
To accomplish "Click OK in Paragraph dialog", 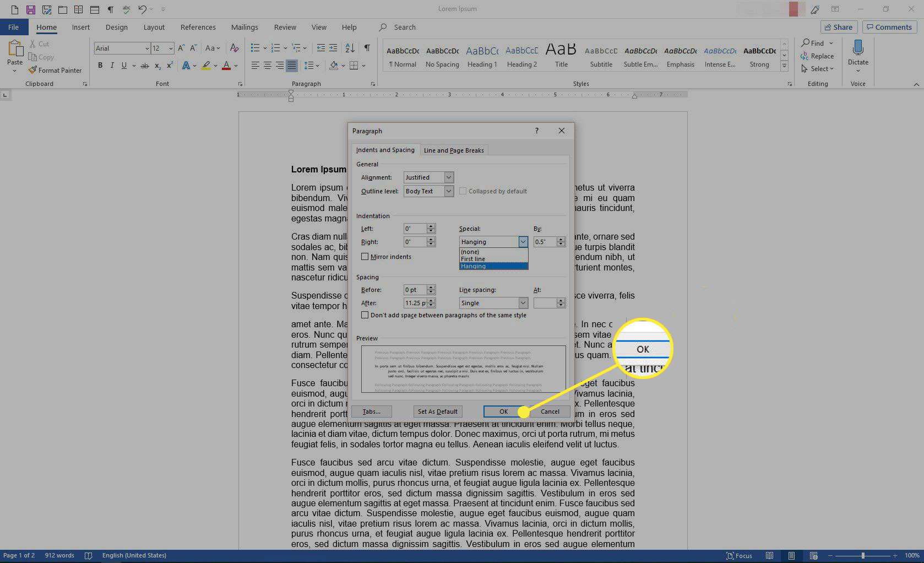I will [x=503, y=412].
